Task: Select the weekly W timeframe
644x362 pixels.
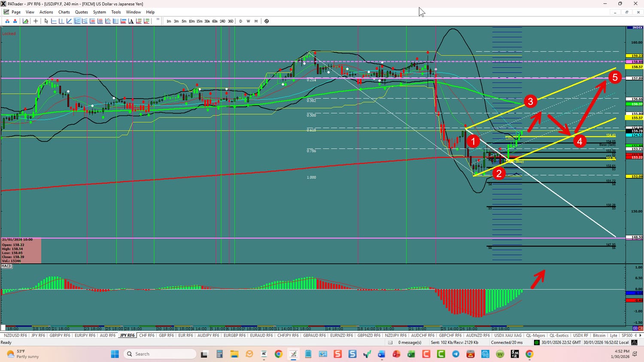Action: pos(248,21)
